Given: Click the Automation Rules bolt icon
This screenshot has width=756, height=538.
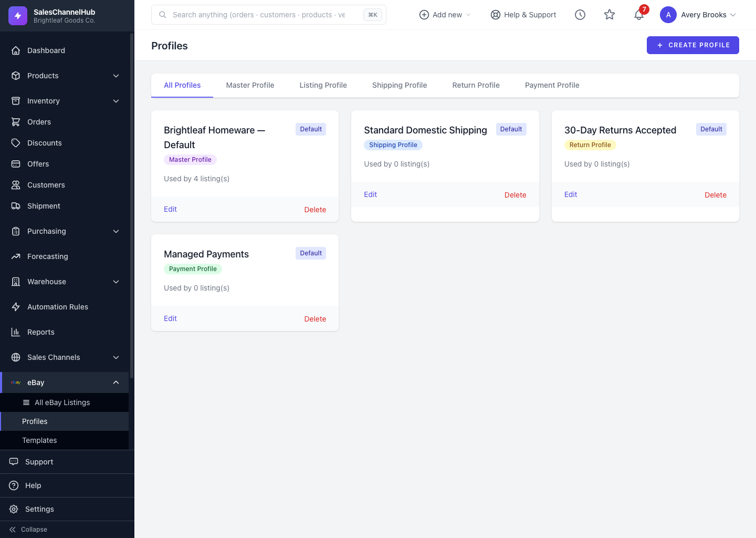Looking at the screenshot, I should pyautogui.click(x=16, y=307).
